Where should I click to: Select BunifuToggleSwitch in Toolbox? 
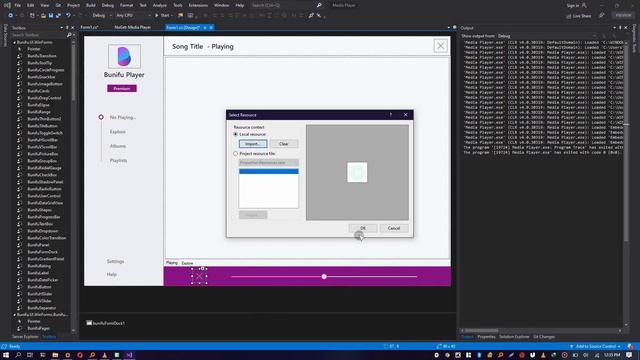[x=45, y=133]
